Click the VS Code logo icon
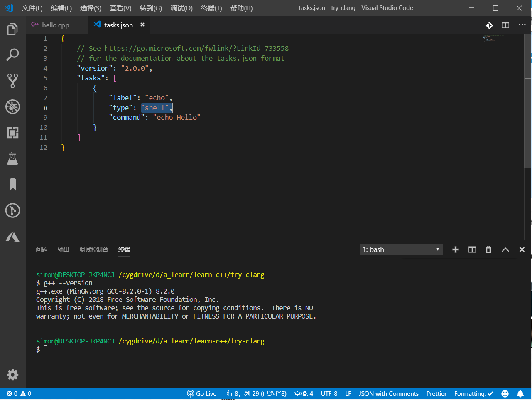The height and width of the screenshot is (400, 532). [9, 8]
